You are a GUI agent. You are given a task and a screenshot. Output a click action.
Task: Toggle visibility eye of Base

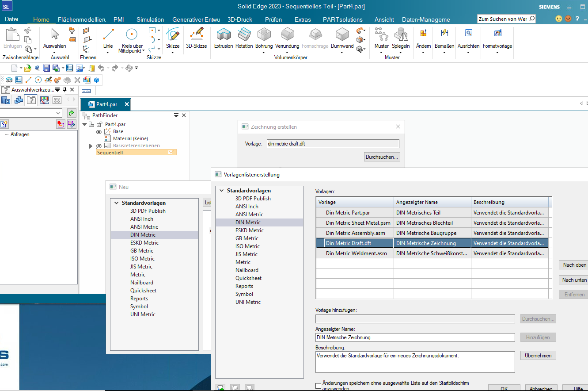tap(99, 132)
